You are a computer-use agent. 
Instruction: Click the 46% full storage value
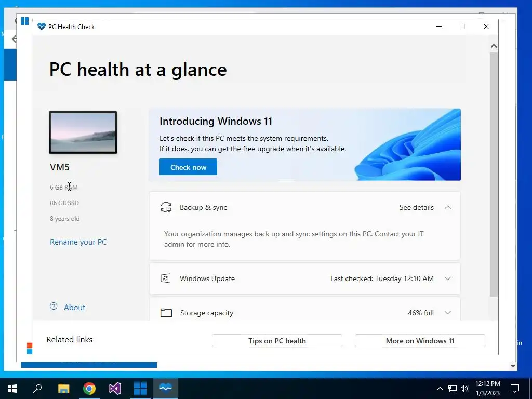click(x=421, y=313)
